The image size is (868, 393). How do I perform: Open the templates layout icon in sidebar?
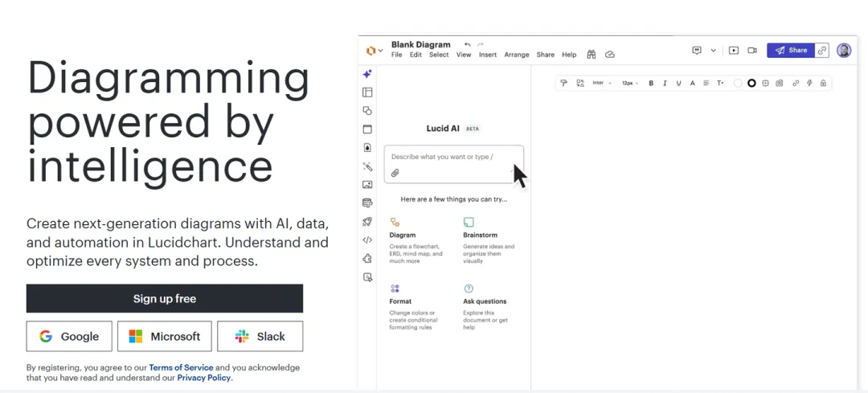[367, 92]
